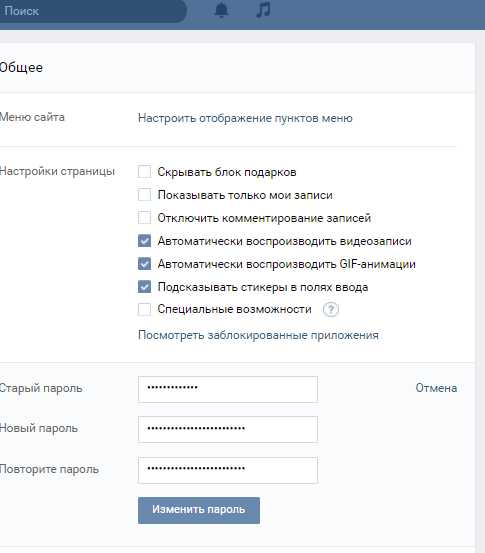The height and width of the screenshot is (553, 485).
Task: Open the music note icon
Action: click(263, 10)
